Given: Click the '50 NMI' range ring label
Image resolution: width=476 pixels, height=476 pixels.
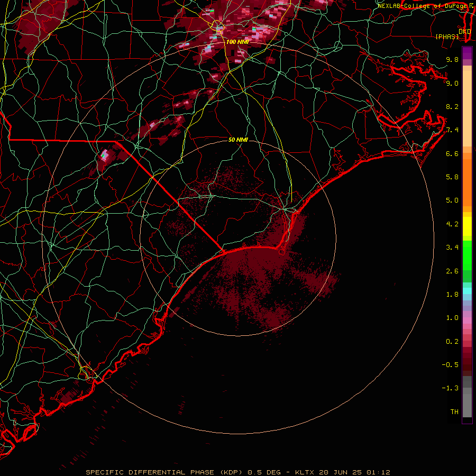Looking at the screenshot, I should click(x=238, y=140).
